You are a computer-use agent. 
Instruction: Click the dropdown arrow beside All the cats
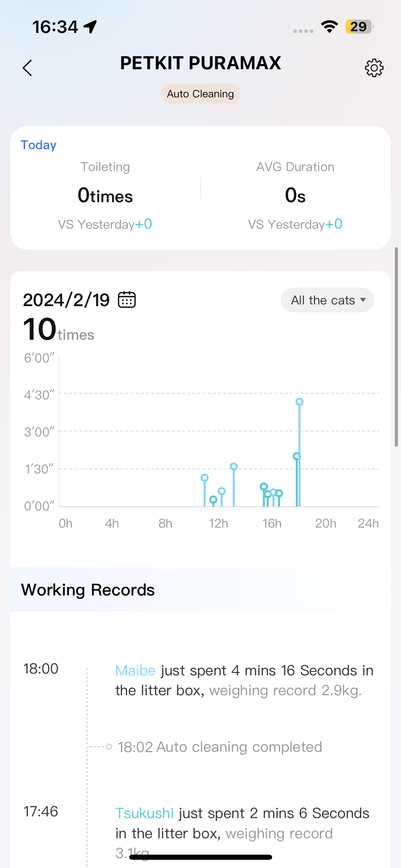363,300
